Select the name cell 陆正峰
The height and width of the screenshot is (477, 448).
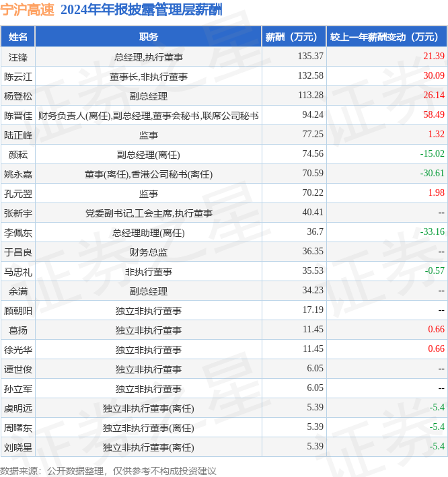[18, 135]
